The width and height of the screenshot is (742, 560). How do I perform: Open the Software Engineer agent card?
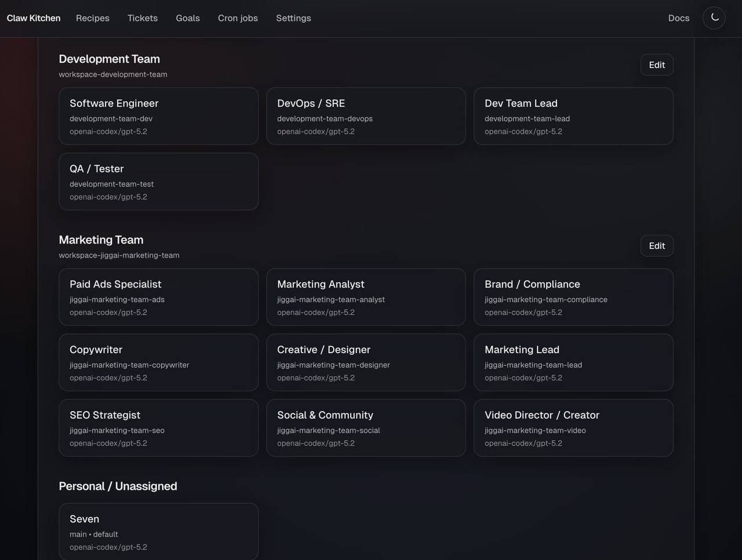tap(158, 116)
